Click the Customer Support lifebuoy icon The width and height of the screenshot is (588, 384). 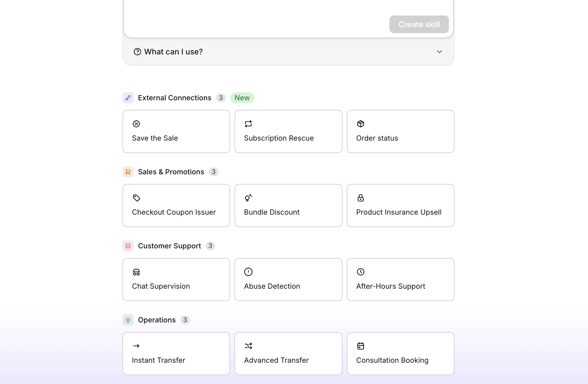click(x=128, y=246)
